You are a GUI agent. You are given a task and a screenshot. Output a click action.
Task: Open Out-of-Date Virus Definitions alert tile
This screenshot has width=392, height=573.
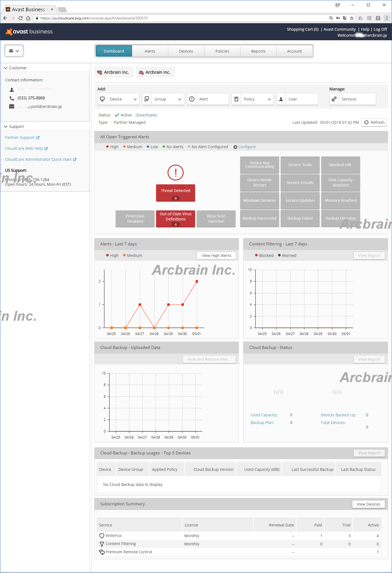pyautogui.click(x=175, y=219)
